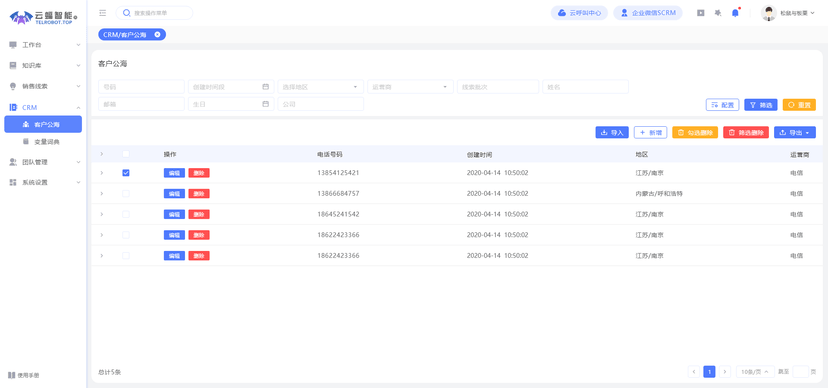
Task: Click 勾选删除 delete-checked button
Action: 695,133
